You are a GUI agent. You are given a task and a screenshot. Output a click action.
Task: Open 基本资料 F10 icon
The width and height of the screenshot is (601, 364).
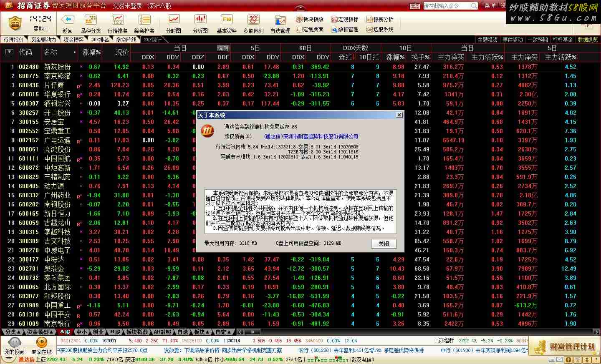coord(227,20)
